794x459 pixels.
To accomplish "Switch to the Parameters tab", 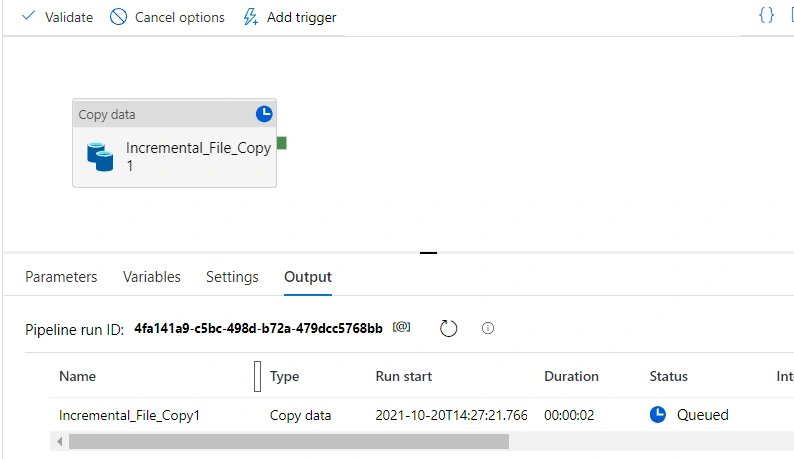I will (61, 277).
